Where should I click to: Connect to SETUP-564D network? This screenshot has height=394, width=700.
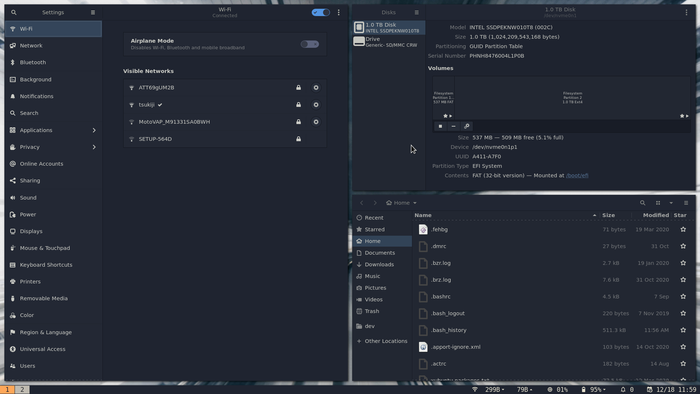(225, 139)
